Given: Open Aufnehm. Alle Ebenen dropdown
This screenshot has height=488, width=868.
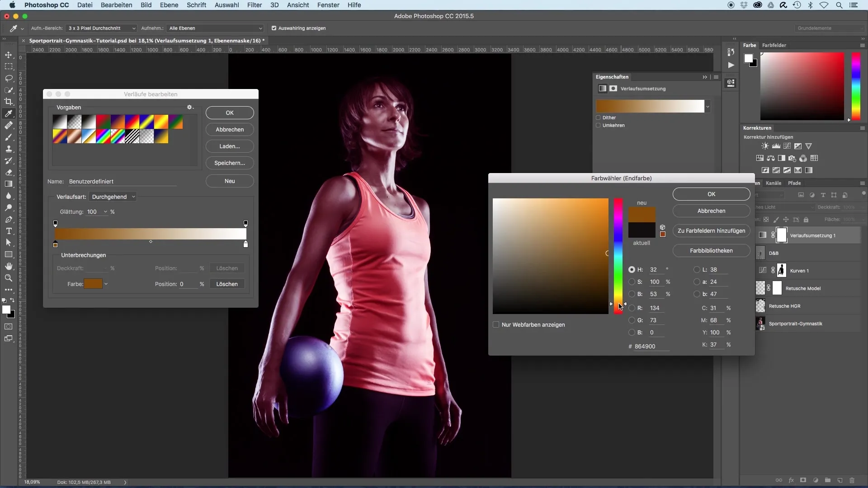Looking at the screenshot, I should tap(215, 28).
